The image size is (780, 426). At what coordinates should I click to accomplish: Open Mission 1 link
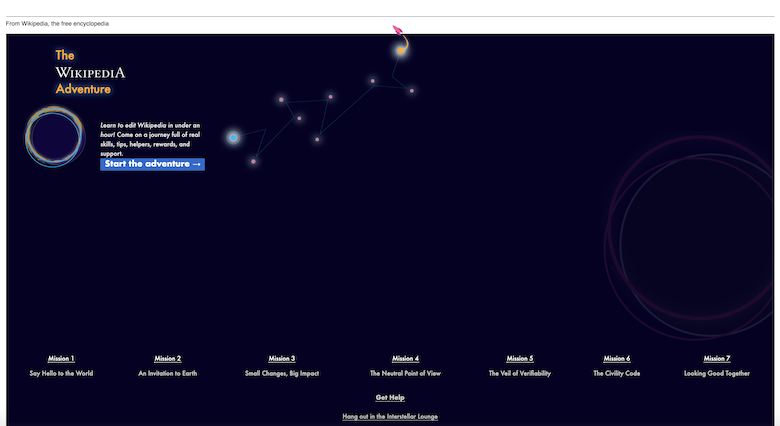click(x=61, y=358)
